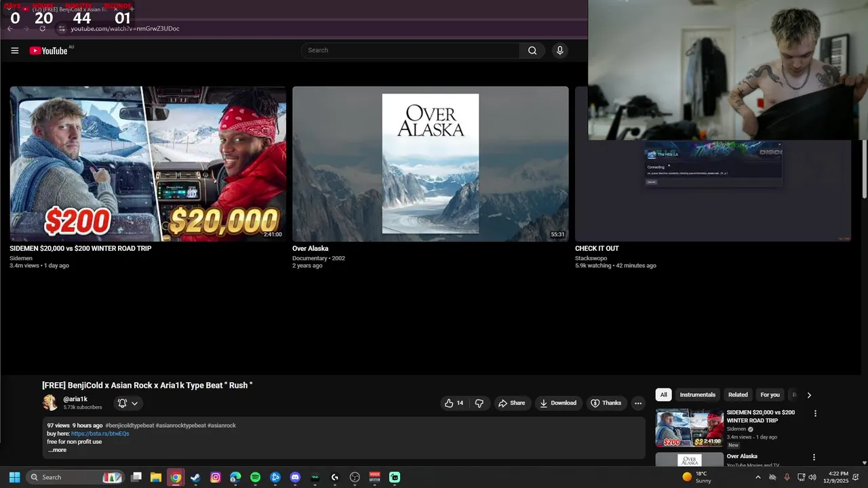
Task: Open options menu for sidebar Sidemen video
Action: (815, 413)
